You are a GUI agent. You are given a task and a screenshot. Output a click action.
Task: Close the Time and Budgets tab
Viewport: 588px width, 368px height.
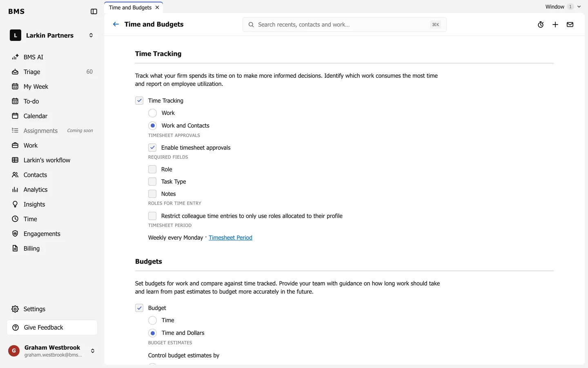coord(157,7)
